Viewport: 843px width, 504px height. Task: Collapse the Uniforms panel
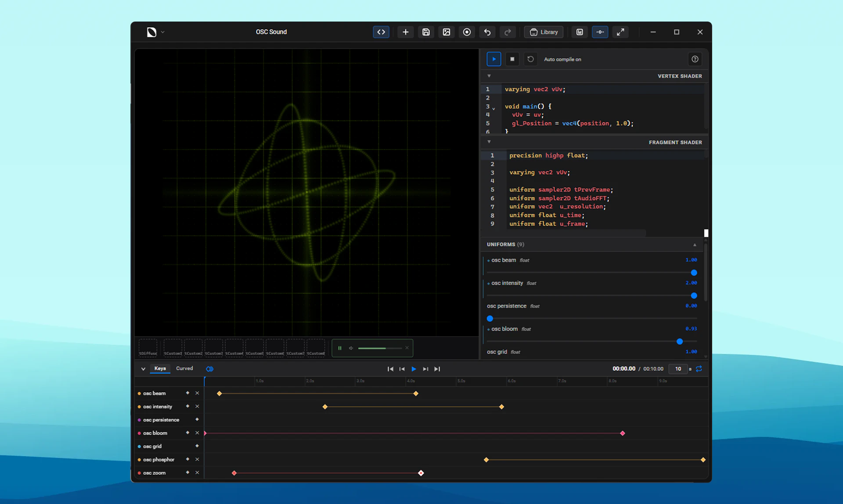(694, 244)
